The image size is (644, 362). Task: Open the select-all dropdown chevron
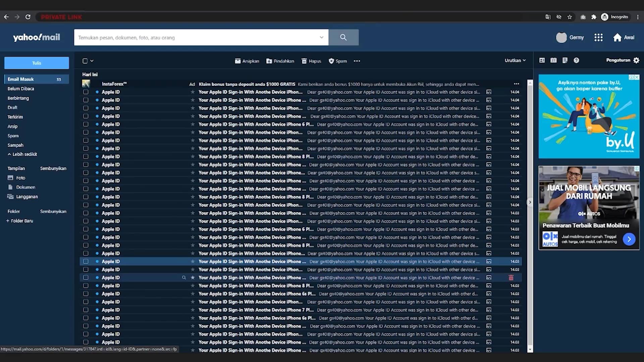point(92,61)
